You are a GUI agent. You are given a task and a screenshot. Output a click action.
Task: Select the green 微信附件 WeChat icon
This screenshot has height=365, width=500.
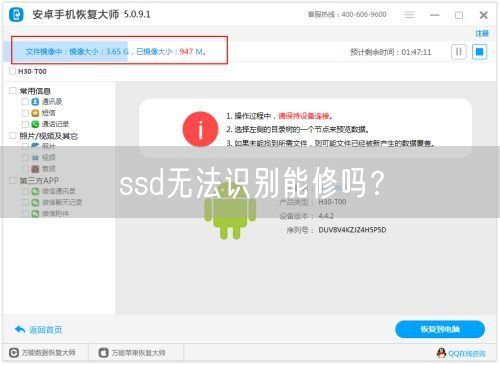tap(35, 213)
